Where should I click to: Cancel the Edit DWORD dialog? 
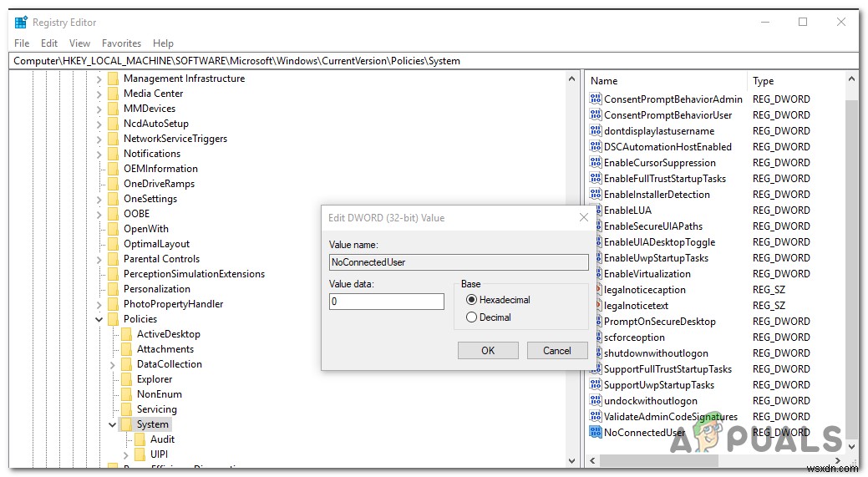click(557, 350)
